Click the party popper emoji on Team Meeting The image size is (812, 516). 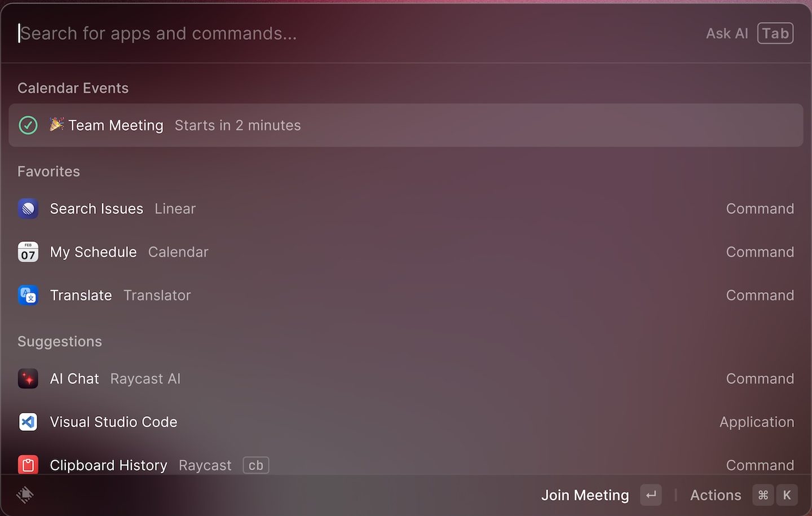[56, 124]
